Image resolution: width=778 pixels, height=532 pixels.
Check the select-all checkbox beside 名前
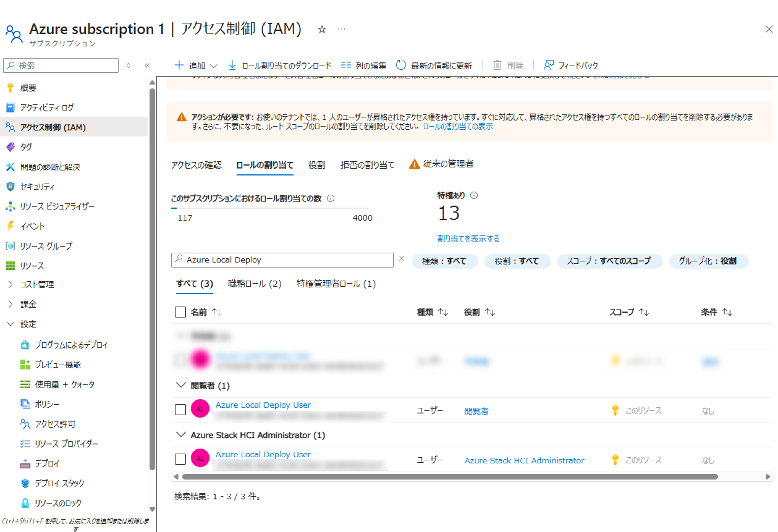[181, 312]
